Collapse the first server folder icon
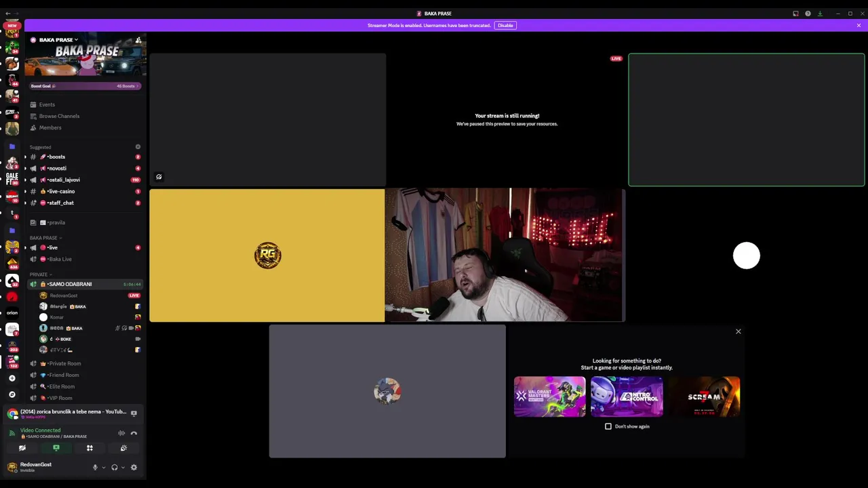 tap(12, 146)
